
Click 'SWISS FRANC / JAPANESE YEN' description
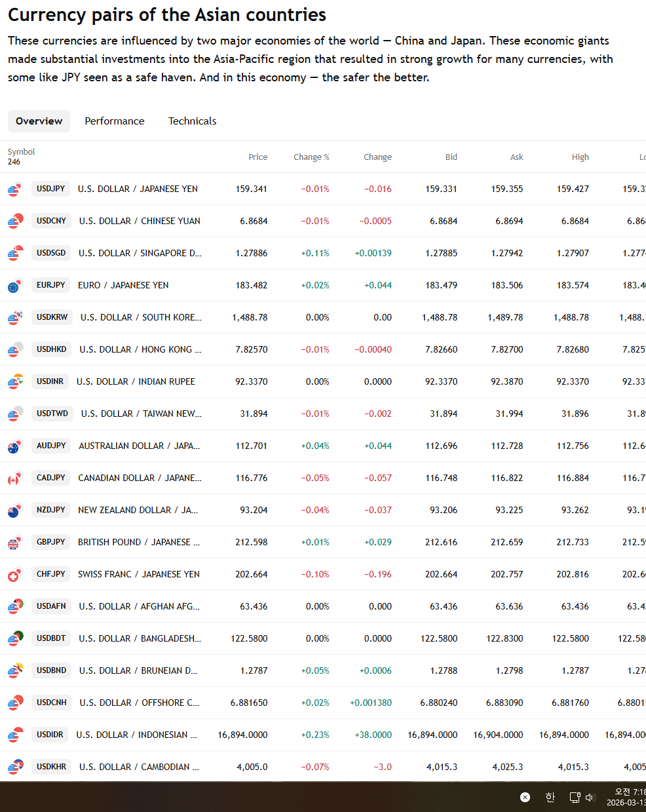[x=139, y=574]
